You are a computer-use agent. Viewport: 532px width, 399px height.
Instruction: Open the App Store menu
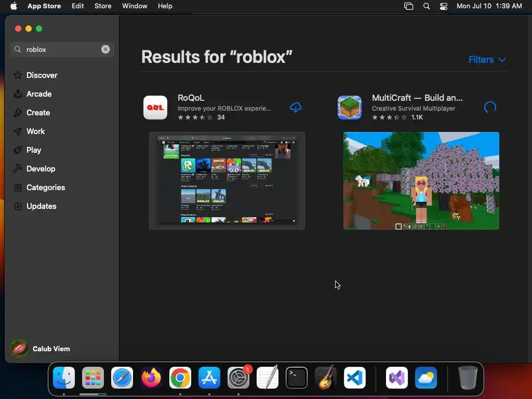(44, 6)
